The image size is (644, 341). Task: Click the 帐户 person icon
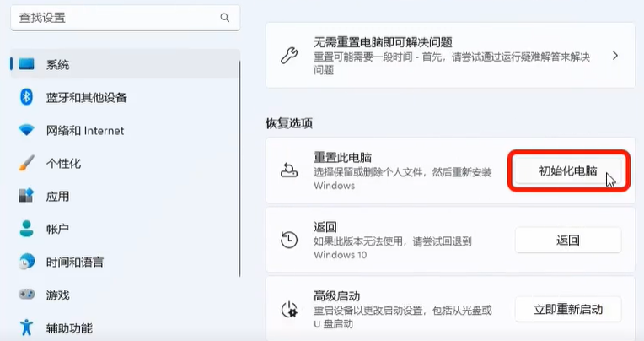click(x=27, y=229)
